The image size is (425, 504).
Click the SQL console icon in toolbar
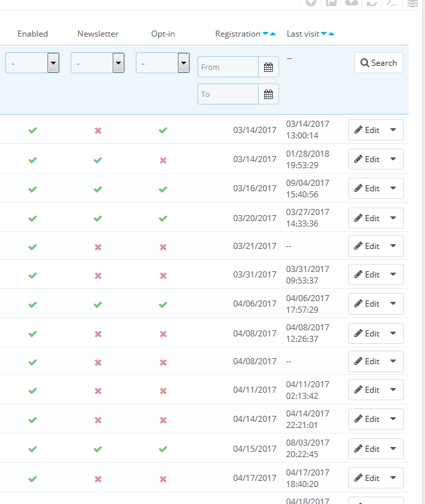point(392,3)
